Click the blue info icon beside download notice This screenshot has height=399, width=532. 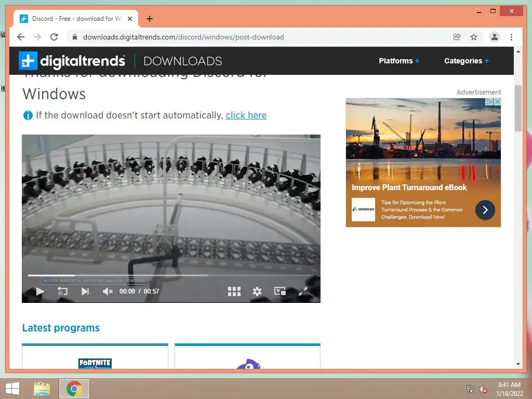pyautogui.click(x=28, y=115)
